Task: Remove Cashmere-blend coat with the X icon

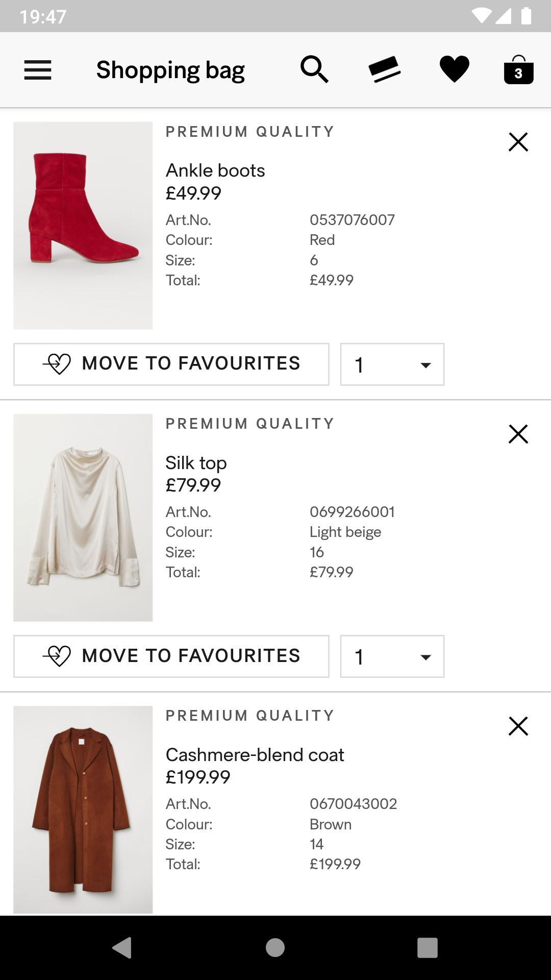Action: (x=518, y=726)
